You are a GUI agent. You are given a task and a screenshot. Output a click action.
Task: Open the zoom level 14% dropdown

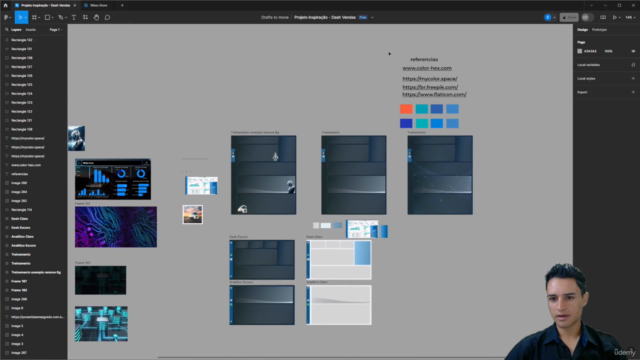coord(630,18)
